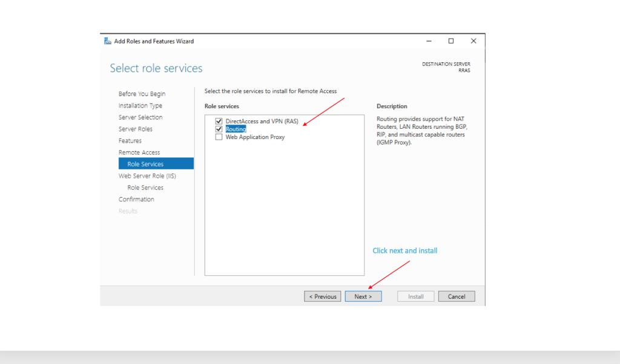The image size is (620, 364).
Task: Maximize the wizard window
Action: click(451, 41)
